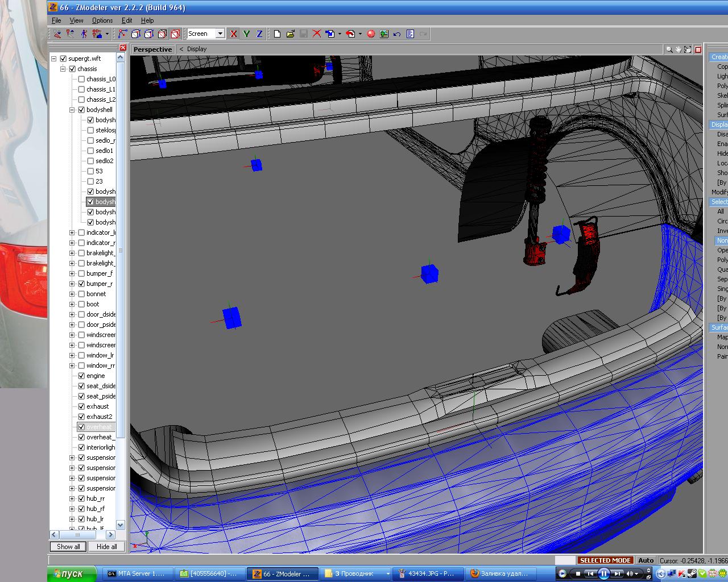Collapse the bodyshell tree node
Screen dimensions: 728x582
72,110
